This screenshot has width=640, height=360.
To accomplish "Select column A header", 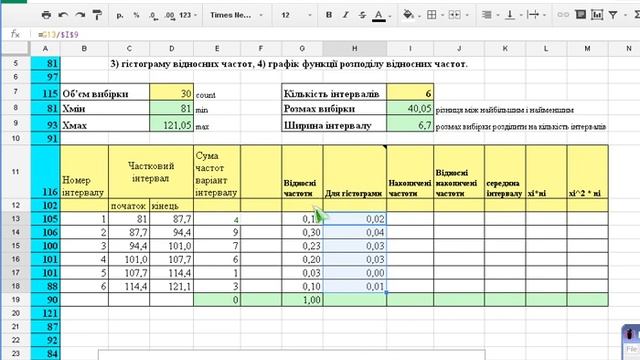I will click(x=45, y=49).
